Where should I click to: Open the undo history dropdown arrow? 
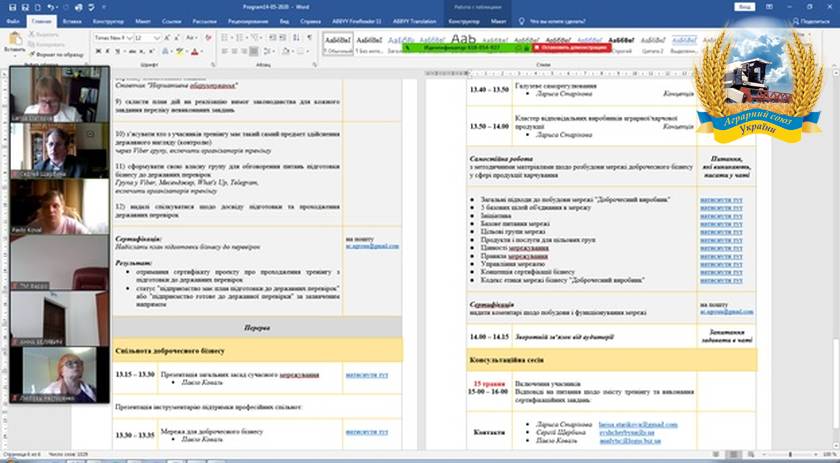pos(57,7)
